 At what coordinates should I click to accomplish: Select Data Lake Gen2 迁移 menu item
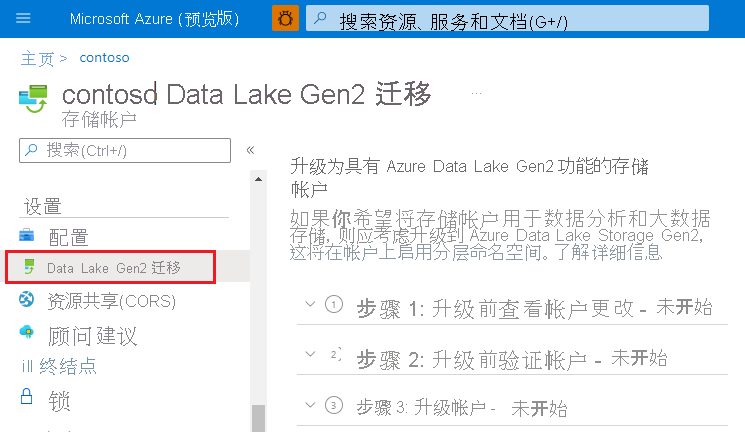click(x=113, y=268)
